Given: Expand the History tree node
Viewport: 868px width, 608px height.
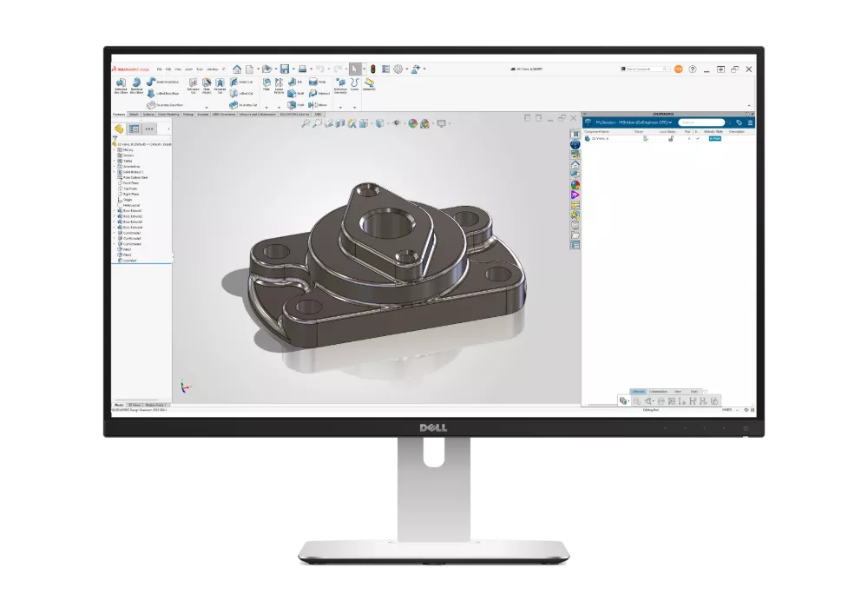Looking at the screenshot, I should 115,150.
